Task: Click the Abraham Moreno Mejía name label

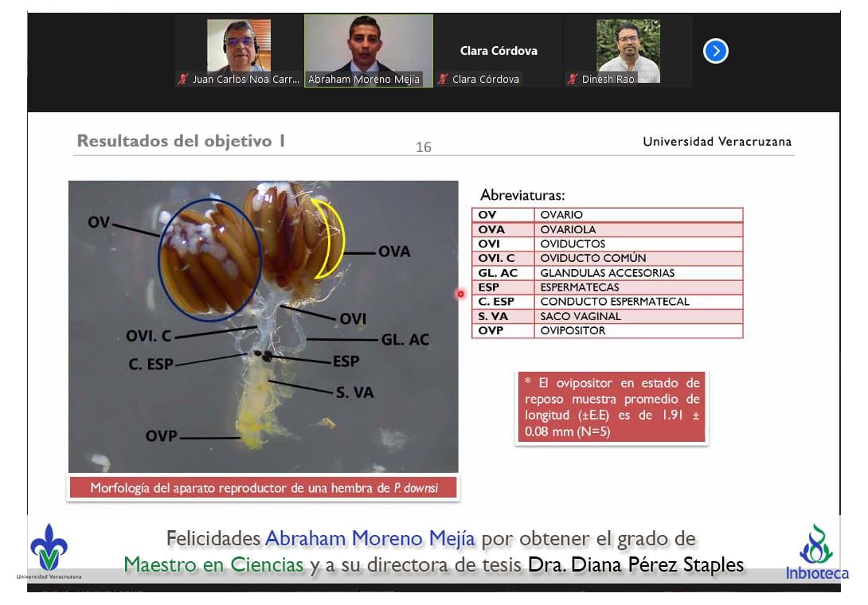Action: coord(364,80)
